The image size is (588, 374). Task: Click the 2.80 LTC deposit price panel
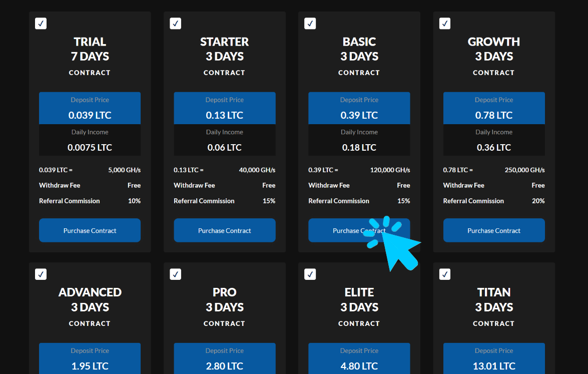(x=224, y=358)
